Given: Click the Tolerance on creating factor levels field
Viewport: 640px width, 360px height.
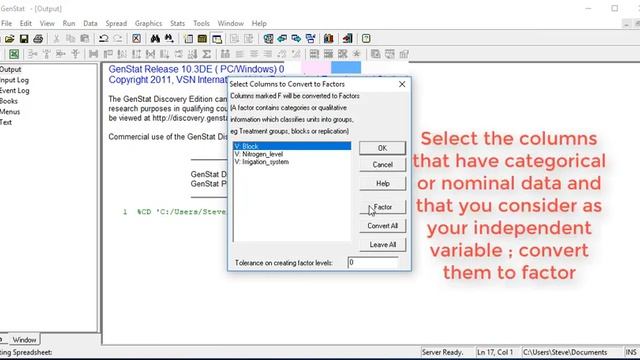Looking at the screenshot, I should [x=373, y=262].
